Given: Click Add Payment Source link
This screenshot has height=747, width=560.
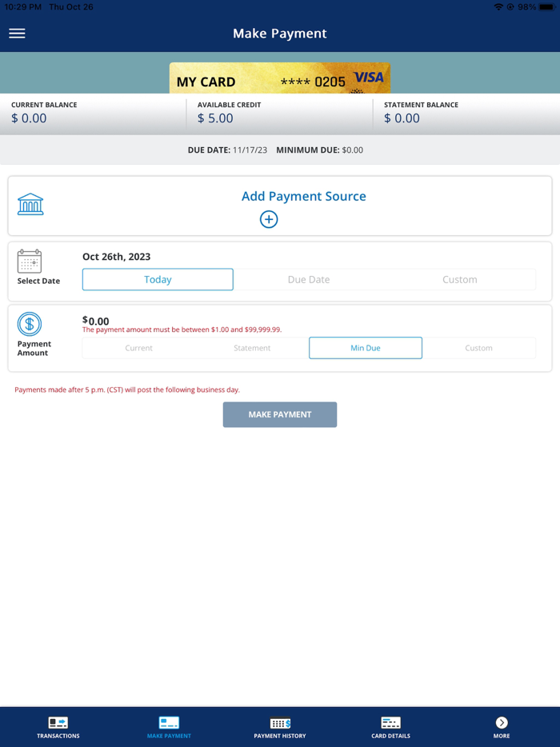Looking at the screenshot, I should coord(303,196).
